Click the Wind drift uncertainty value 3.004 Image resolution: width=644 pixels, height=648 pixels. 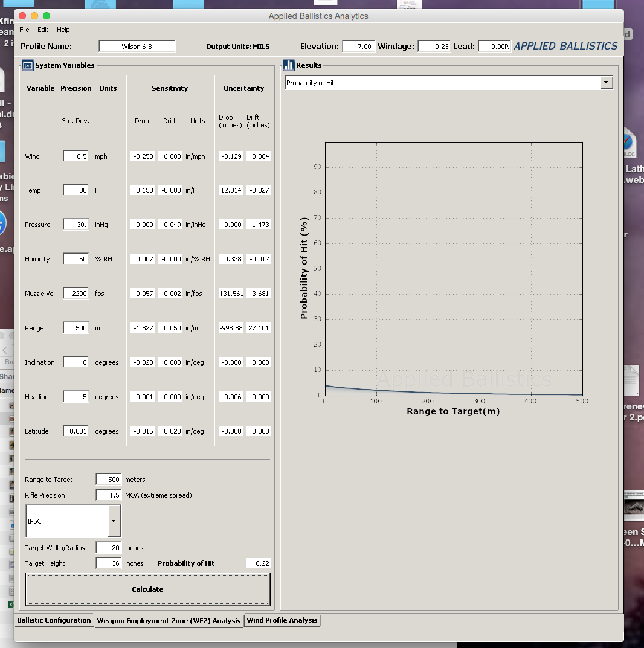259,156
